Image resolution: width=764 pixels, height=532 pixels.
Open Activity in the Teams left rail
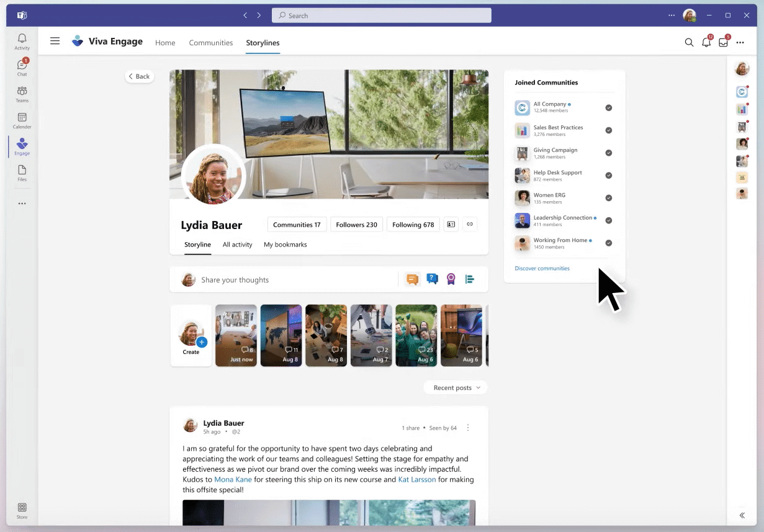coord(22,42)
